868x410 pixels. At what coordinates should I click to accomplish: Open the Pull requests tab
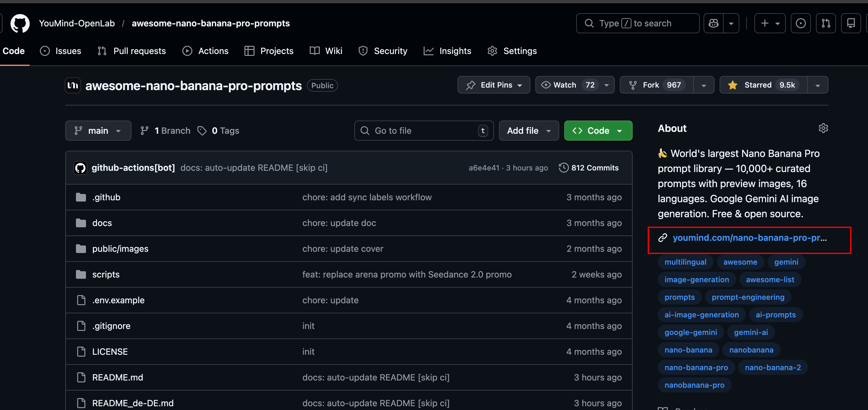[x=132, y=51]
